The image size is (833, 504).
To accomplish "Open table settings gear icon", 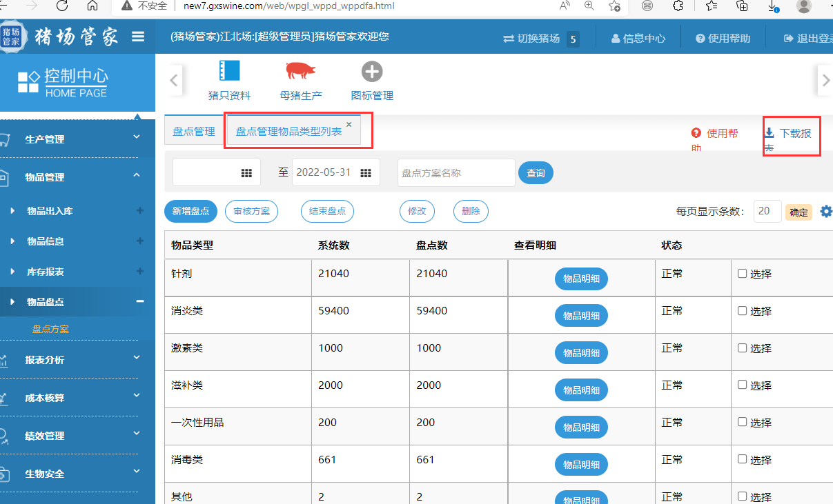I will click(825, 212).
